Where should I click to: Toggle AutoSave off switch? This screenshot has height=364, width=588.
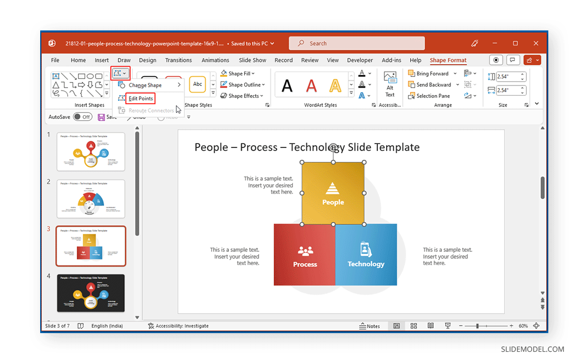pos(82,117)
